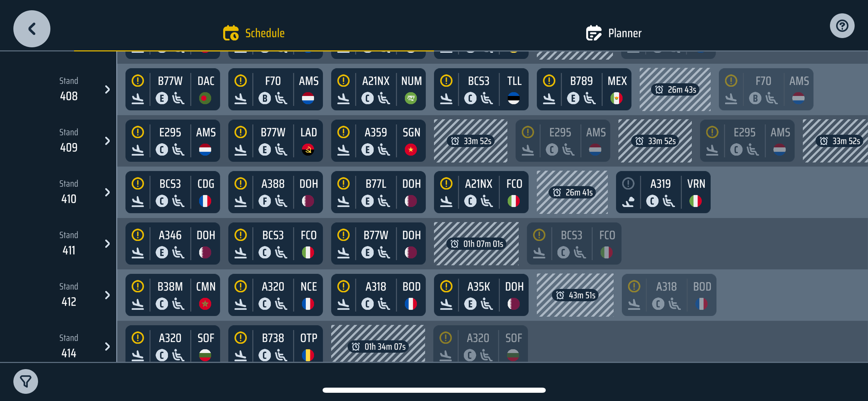The image size is (868, 401).
Task: Click alarm clock icon in 01h 34m 07s gap
Action: point(356,347)
